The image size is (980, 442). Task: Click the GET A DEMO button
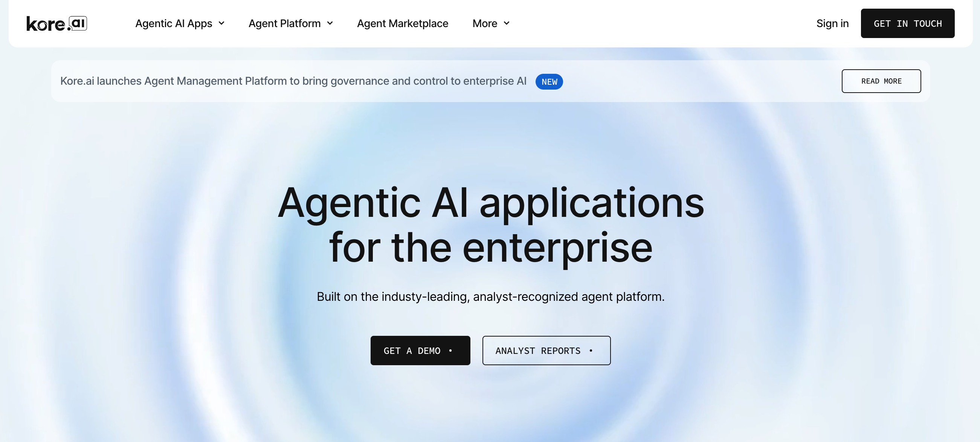coord(420,351)
